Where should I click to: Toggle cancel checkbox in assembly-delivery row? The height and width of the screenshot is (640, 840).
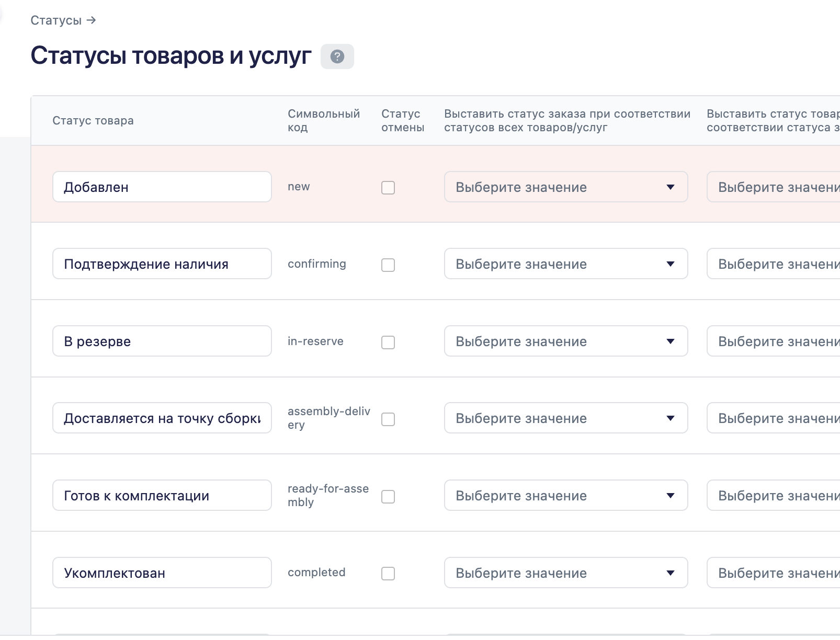tap(388, 419)
